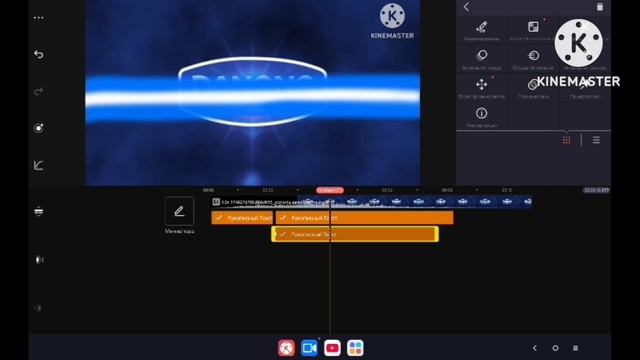Switch panel to list view
Viewport: 640px width, 360px height.
596,140
